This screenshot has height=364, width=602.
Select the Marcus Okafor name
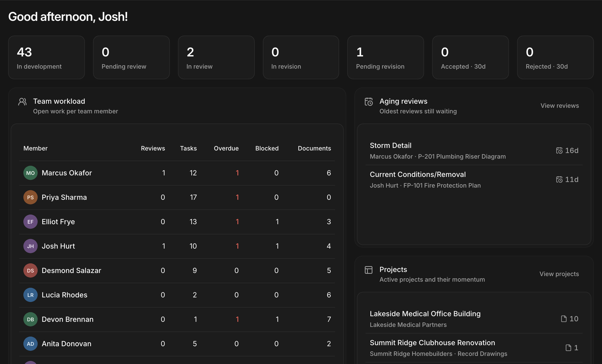pyautogui.click(x=67, y=173)
